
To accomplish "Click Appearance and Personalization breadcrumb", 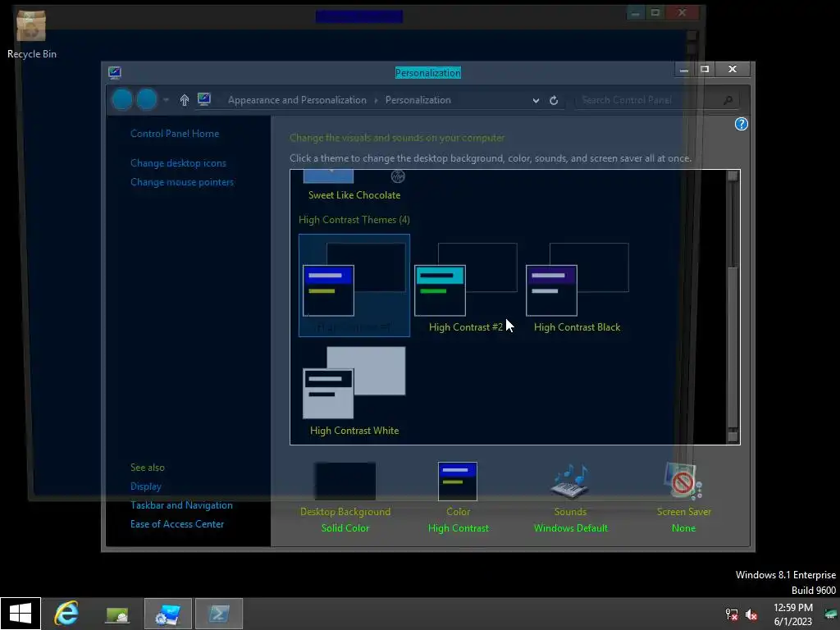I will click(x=297, y=100).
